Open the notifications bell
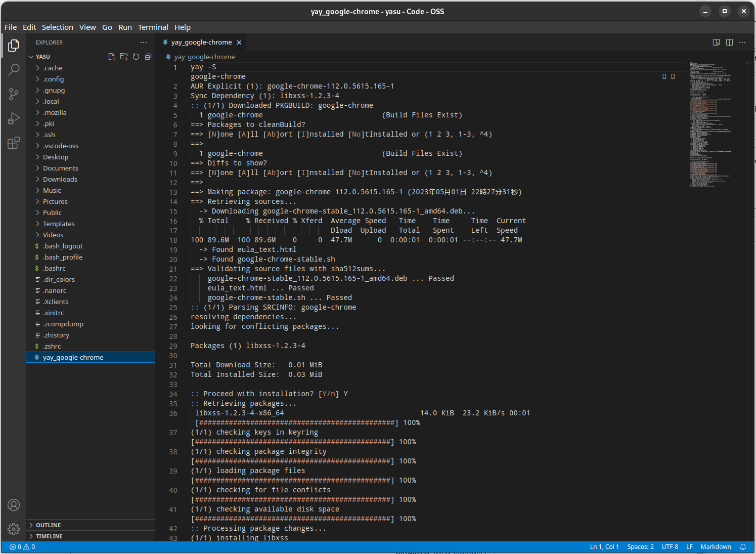 pyautogui.click(x=743, y=546)
